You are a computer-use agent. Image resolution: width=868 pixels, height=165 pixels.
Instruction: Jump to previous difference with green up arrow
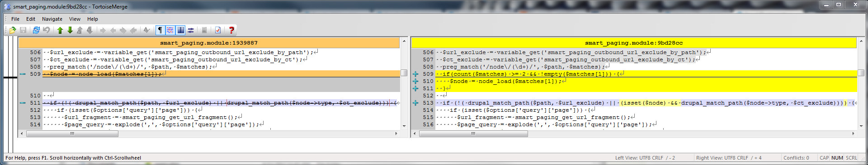coord(60,30)
